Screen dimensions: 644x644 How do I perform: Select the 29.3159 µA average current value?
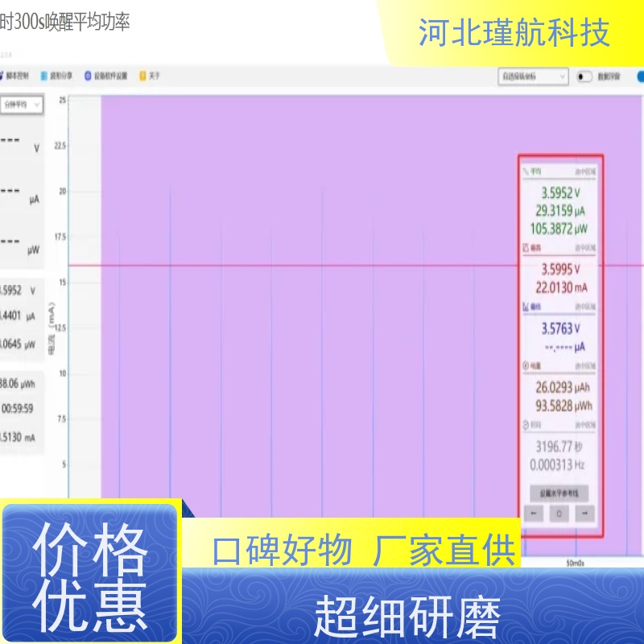coord(559,211)
